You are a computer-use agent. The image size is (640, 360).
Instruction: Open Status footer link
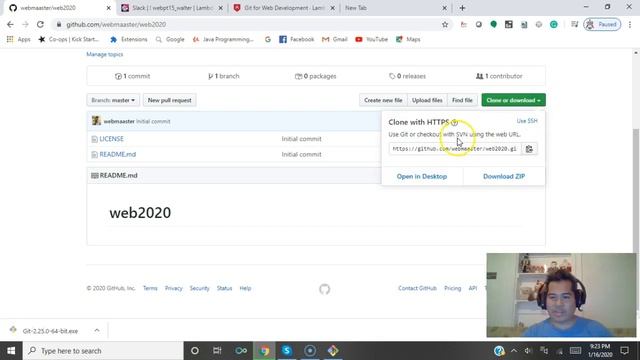click(x=224, y=288)
